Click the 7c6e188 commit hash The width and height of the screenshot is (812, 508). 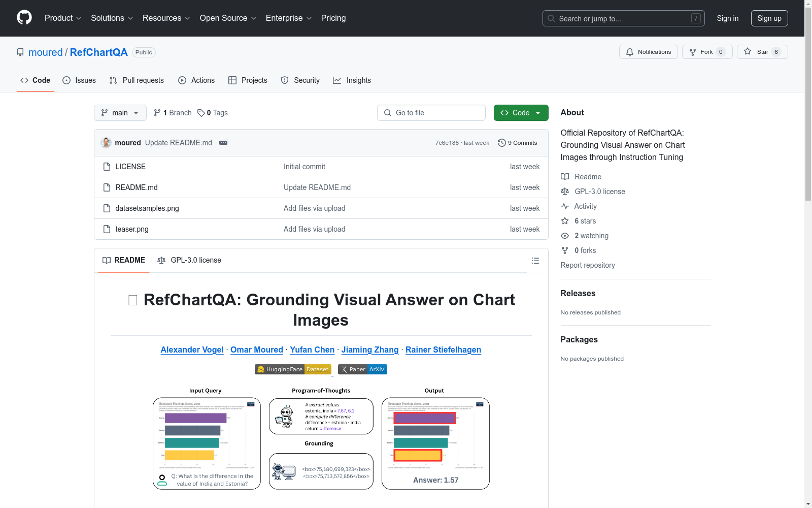(x=447, y=143)
